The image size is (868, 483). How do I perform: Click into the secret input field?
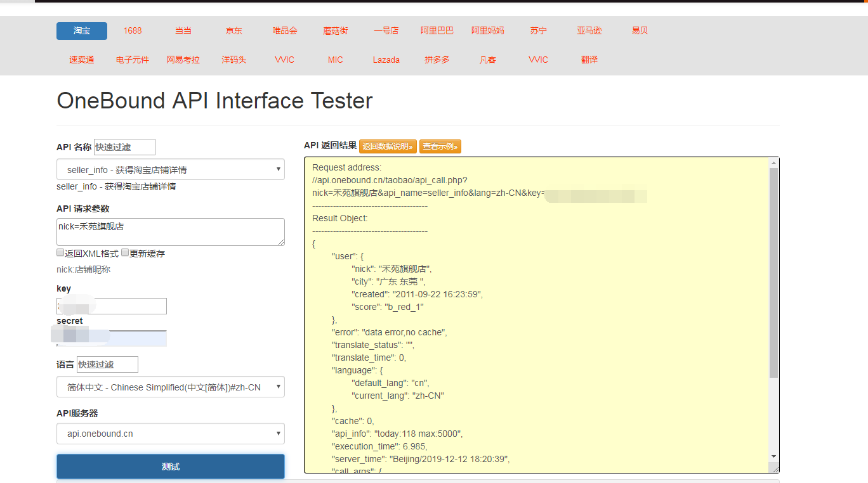(112, 338)
